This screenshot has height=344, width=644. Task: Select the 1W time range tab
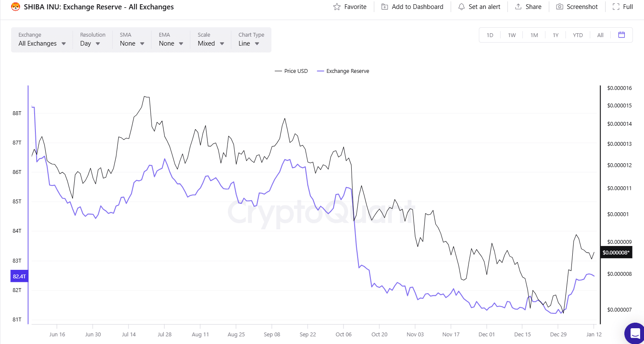(512, 35)
